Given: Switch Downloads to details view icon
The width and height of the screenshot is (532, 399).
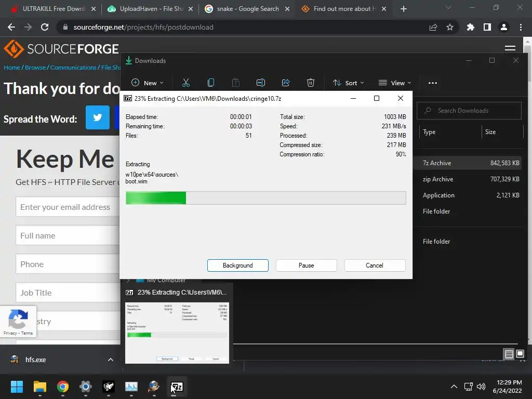Looking at the screenshot, I should (509, 354).
